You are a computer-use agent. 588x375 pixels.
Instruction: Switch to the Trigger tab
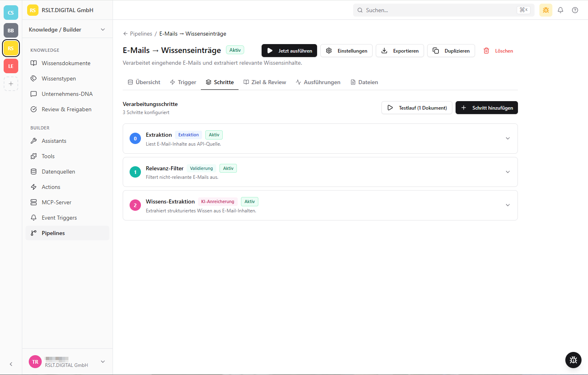pos(183,82)
